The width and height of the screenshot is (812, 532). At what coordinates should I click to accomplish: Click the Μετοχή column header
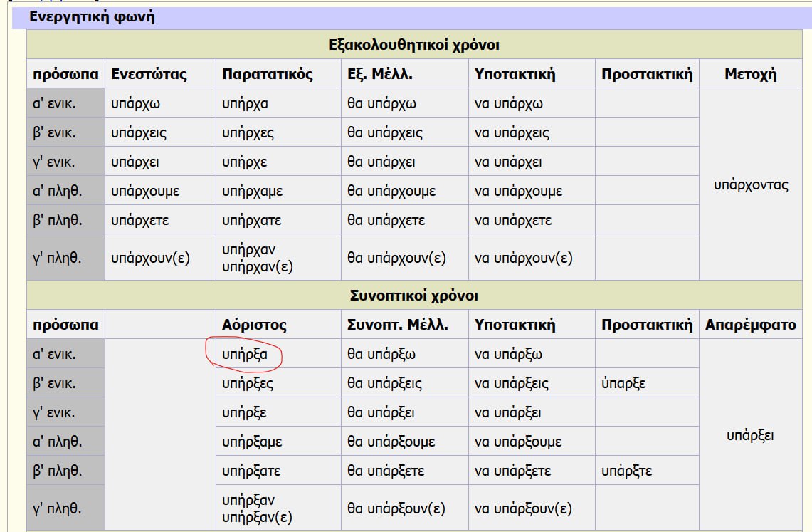point(750,74)
